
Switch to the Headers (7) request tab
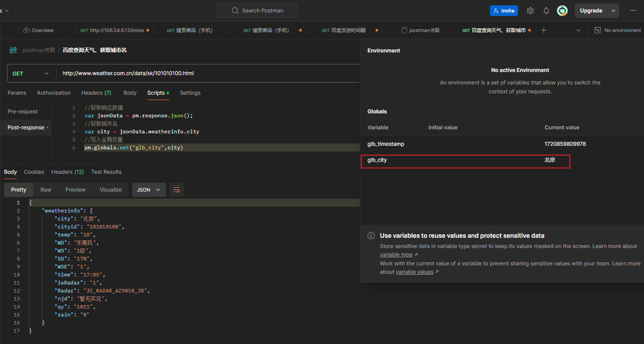[x=96, y=93]
